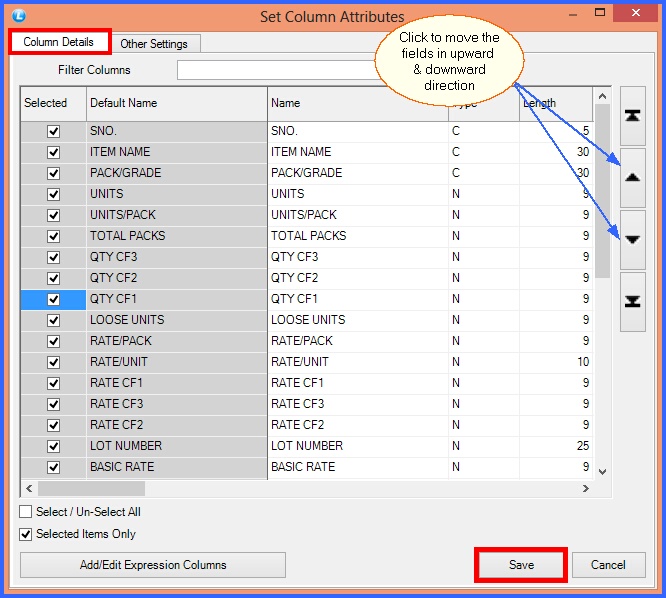Image resolution: width=666 pixels, height=598 pixels.
Task: Click the move field up arrow
Action: (632, 177)
